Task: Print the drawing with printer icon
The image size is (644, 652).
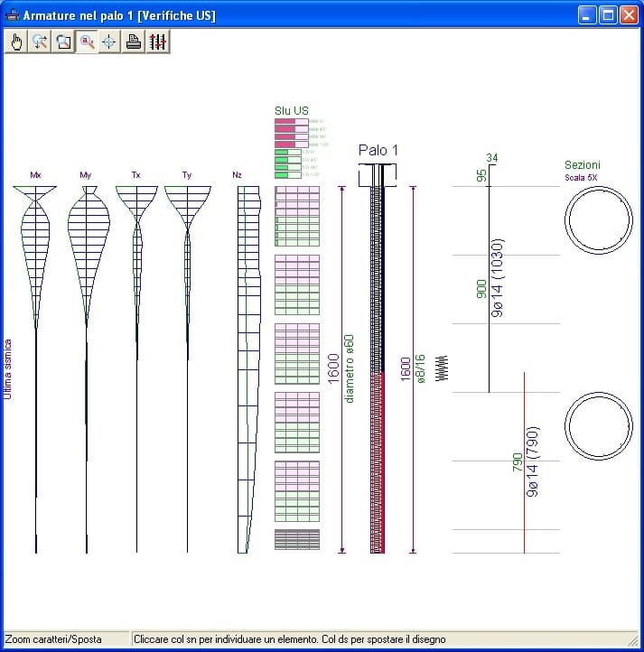Action: click(x=134, y=42)
